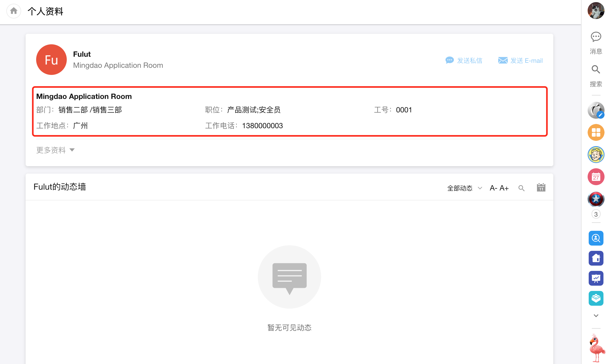This screenshot has height=364, width=609.
Task: Click the Fulut的动态墙 title
Action: coord(60,187)
